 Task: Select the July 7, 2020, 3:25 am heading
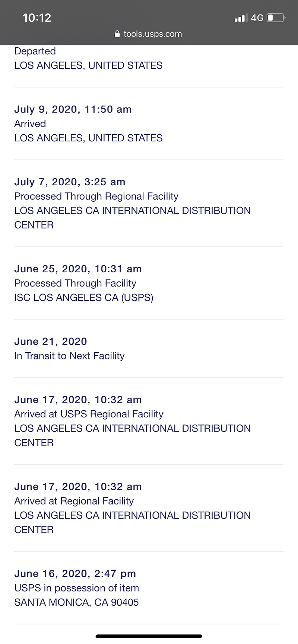[70, 182]
